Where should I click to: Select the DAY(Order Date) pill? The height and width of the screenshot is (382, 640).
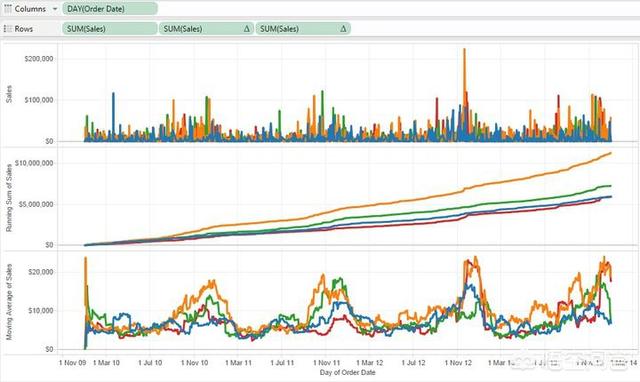tap(110, 9)
